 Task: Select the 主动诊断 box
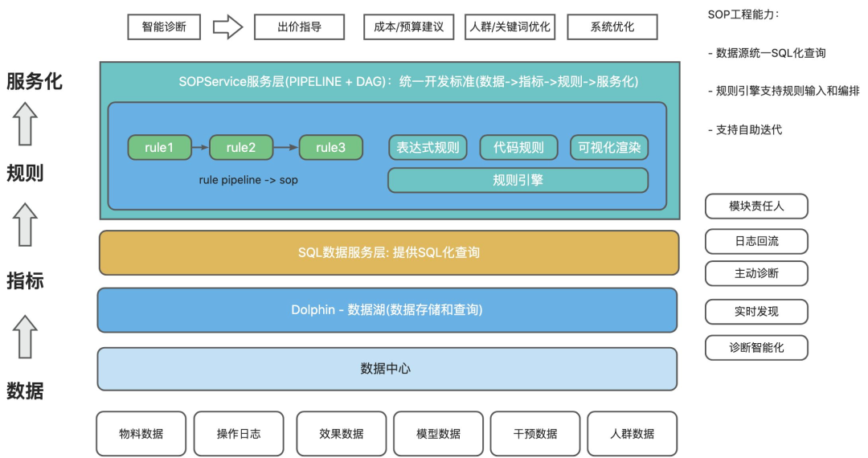pos(757,273)
